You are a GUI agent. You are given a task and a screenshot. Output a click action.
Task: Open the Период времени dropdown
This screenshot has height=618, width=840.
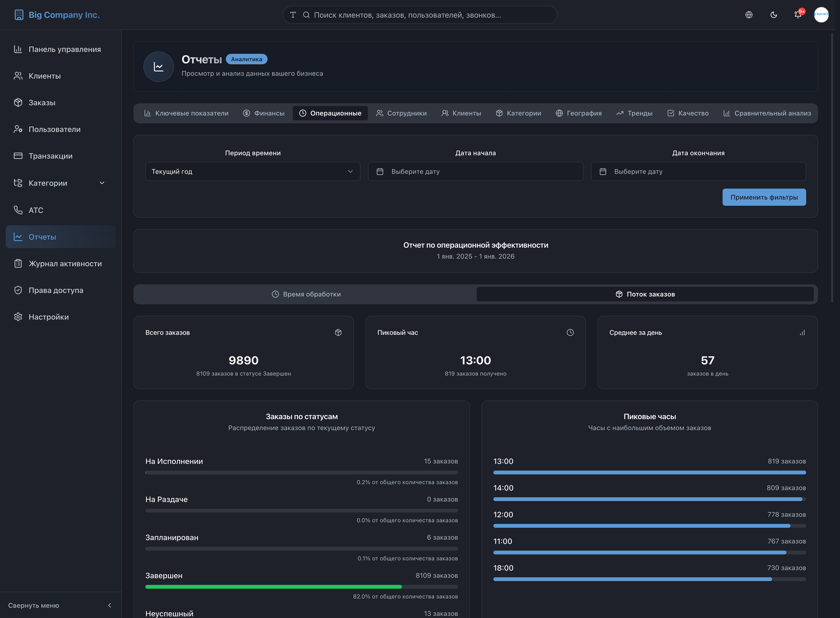tap(253, 171)
